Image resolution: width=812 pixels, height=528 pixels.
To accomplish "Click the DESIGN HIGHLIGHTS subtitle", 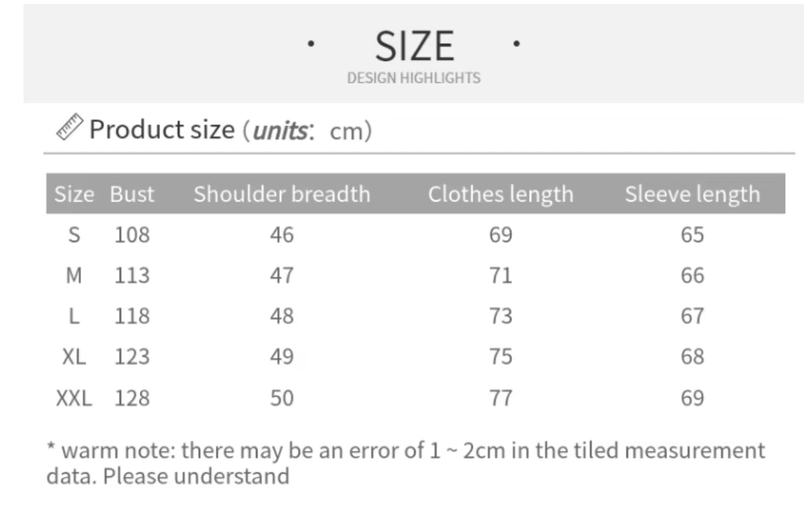I will (414, 78).
